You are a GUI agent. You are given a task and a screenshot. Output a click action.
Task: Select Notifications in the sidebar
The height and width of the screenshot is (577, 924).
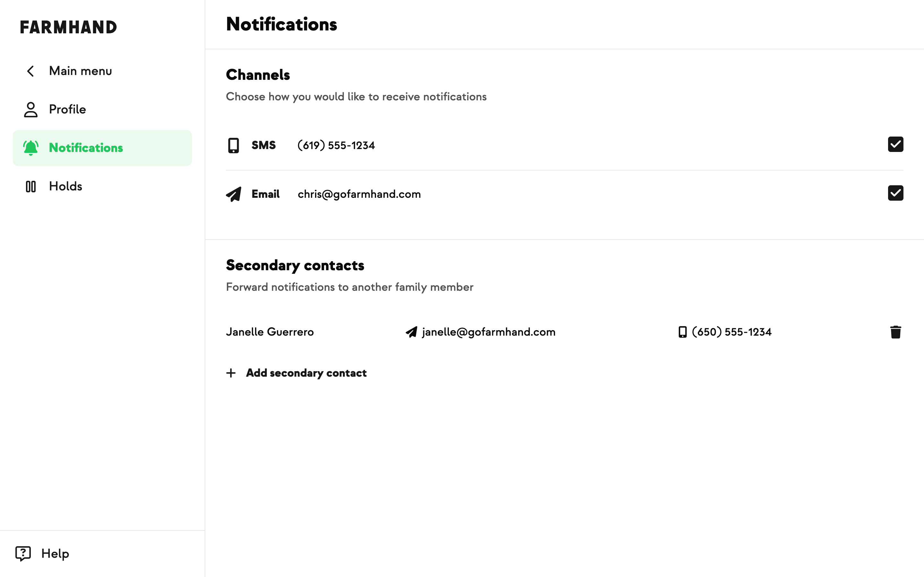coord(86,148)
